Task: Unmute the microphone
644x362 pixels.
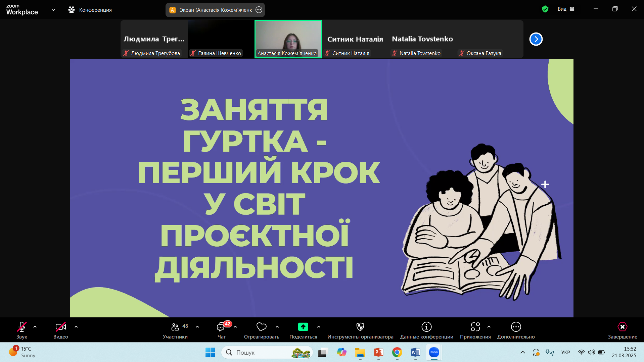Action: 22,327
